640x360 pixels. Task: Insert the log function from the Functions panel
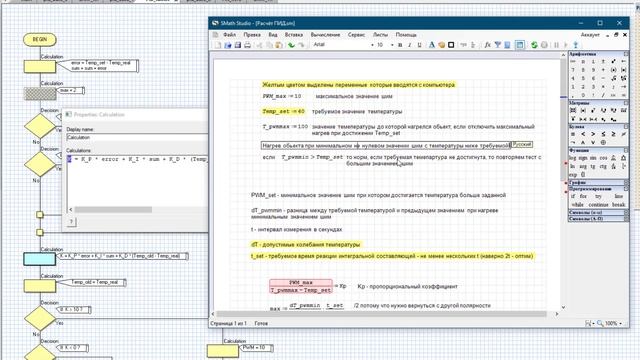[573, 158]
